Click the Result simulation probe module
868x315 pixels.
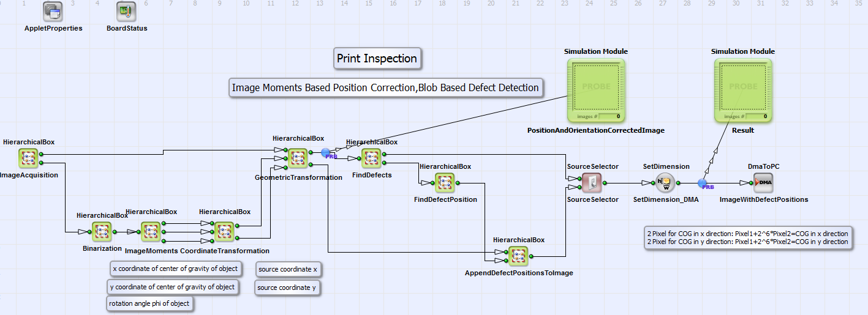pyautogui.click(x=742, y=90)
